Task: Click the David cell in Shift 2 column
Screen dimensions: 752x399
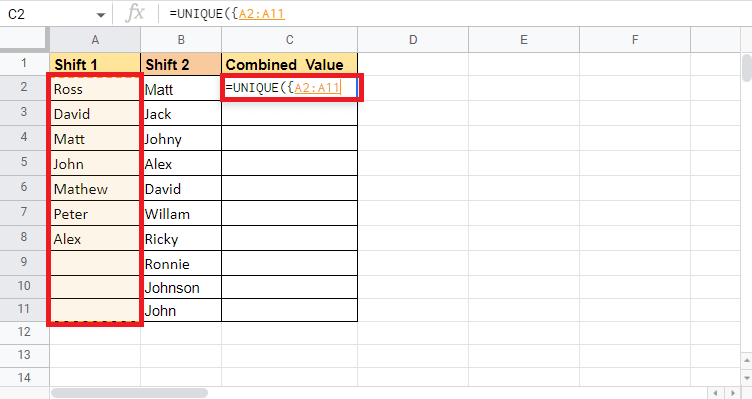Action: click(x=181, y=188)
